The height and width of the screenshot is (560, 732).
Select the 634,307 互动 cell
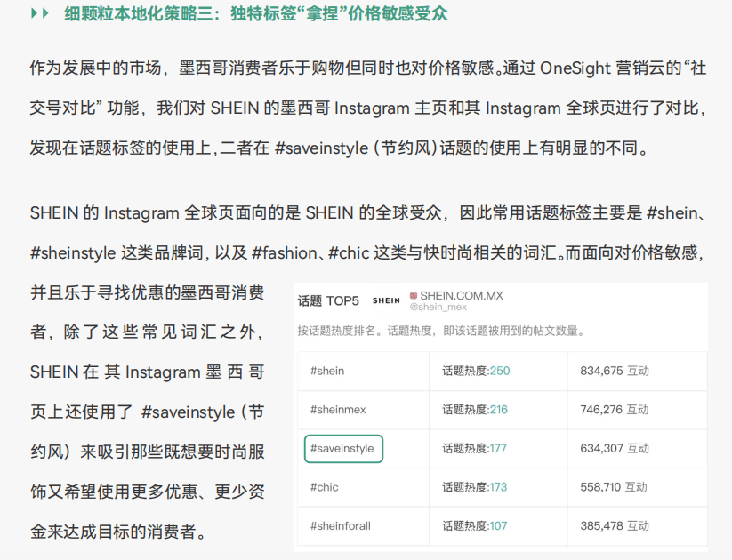click(x=614, y=448)
